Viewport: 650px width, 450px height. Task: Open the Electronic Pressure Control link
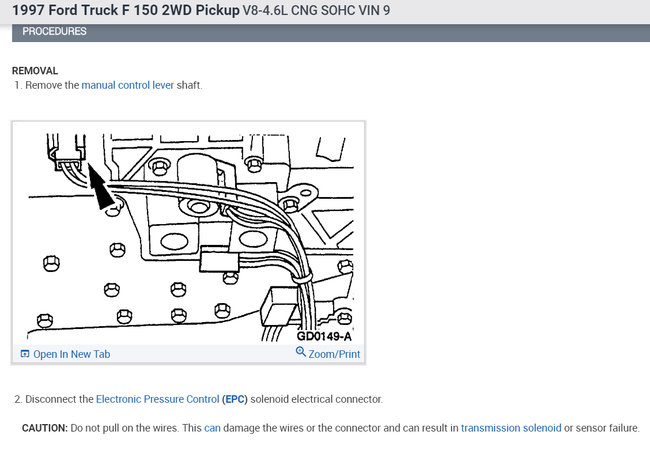158,399
